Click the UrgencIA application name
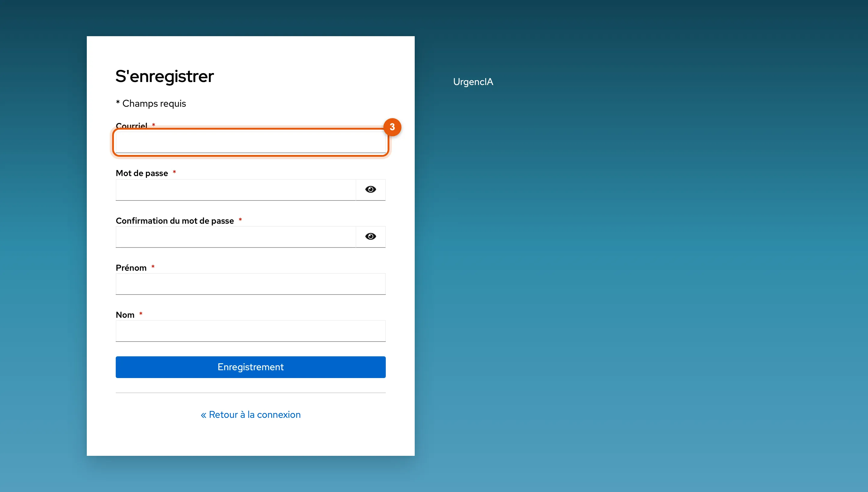The height and width of the screenshot is (492, 868). tap(473, 82)
